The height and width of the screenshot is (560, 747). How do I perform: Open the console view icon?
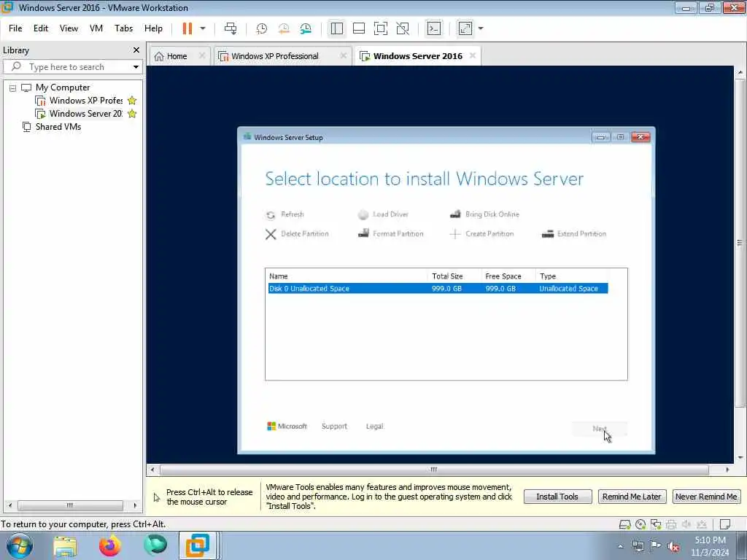point(434,28)
